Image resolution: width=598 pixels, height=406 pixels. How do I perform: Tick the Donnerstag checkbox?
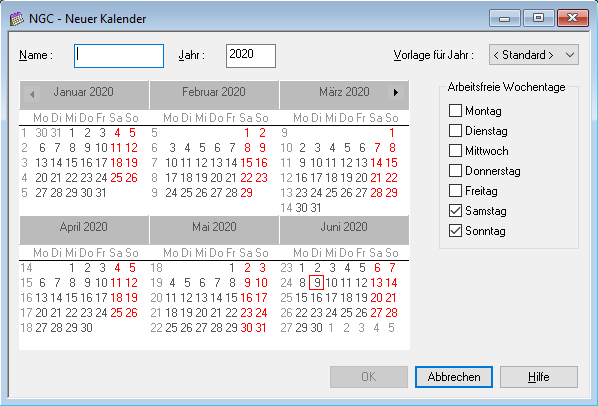pyautogui.click(x=455, y=171)
